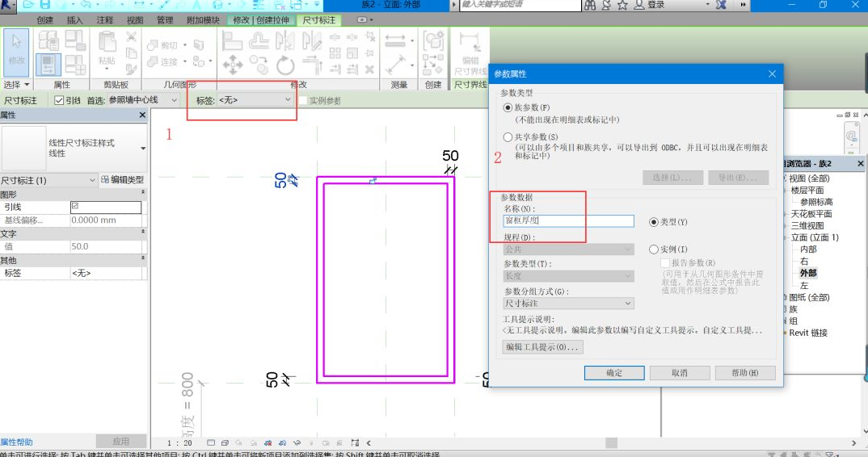The height and width of the screenshot is (457, 868).
Task: Select the Family parameter radio button
Action: (x=508, y=107)
